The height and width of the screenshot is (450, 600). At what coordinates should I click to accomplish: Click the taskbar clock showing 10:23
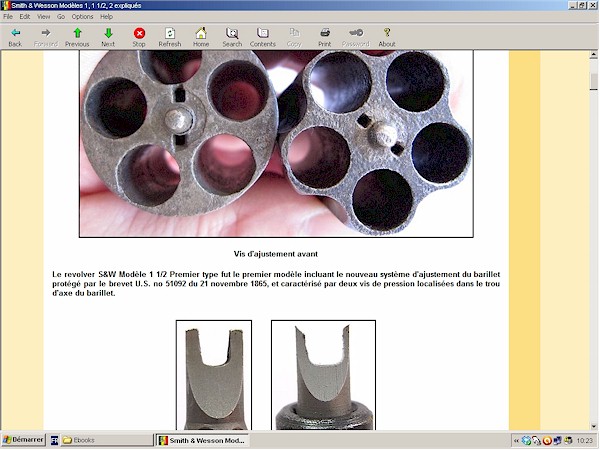click(x=584, y=440)
